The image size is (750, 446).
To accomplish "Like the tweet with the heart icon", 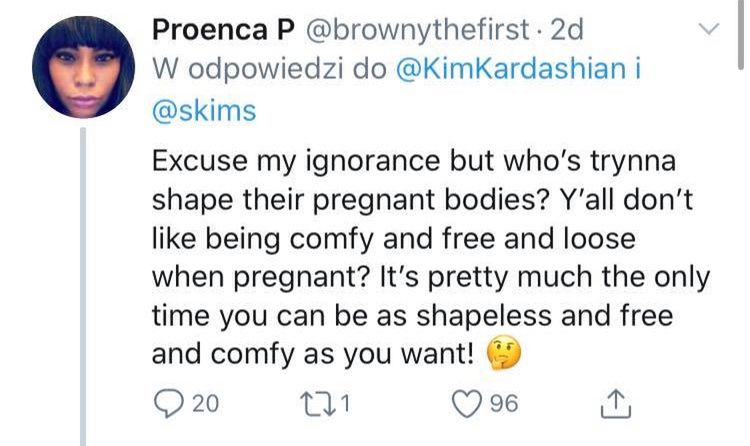I will 466,403.
